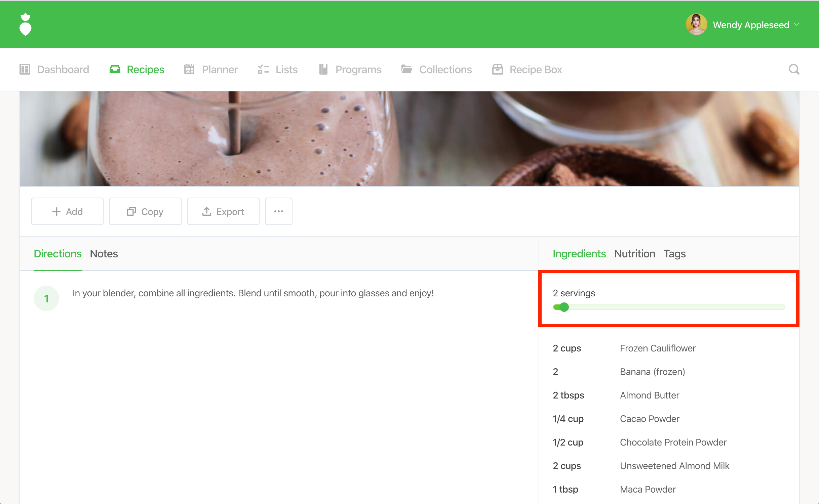The image size is (819, 504).
Task: Click the Planner calendar icon
Action: coord(189,70)
